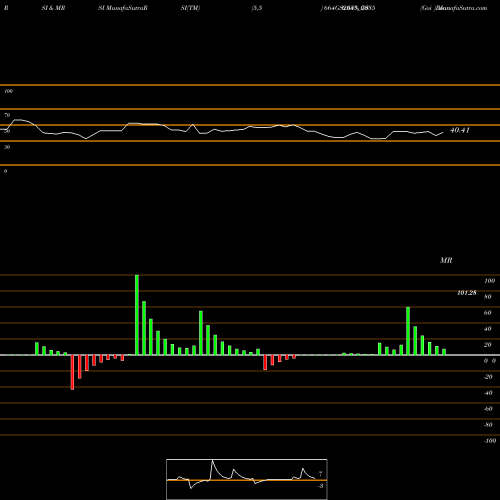
Task: Click the SI(TM) header text
Action: click(190, 8)
